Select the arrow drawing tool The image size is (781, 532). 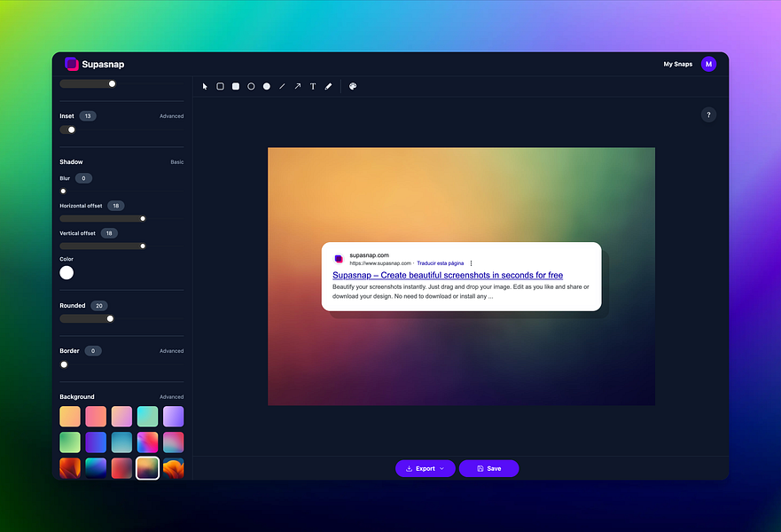[297, 86]
